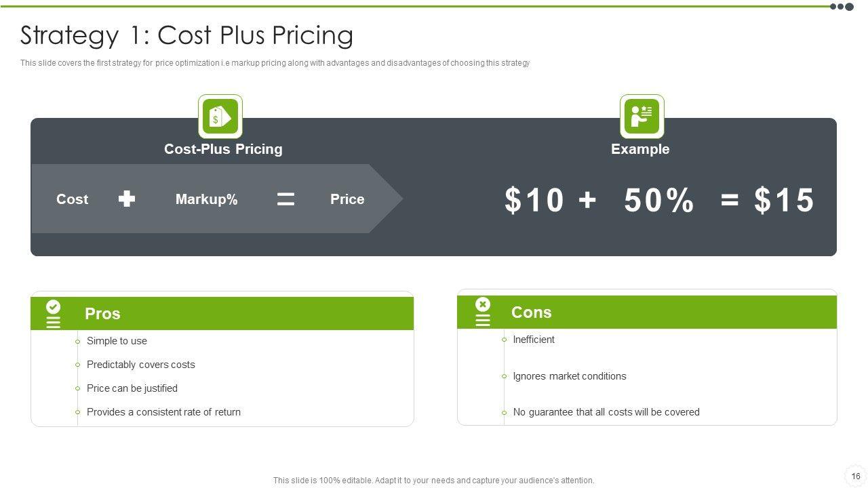
Task: Select 'No guarantee that all costs will be covered'
Action: pos(606,412)
